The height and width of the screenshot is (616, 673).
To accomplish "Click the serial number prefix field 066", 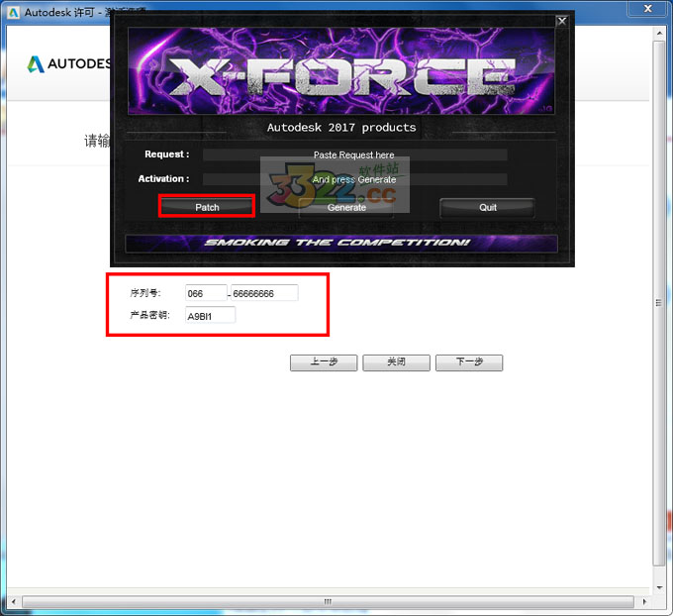I will click(x=206, y=293).
